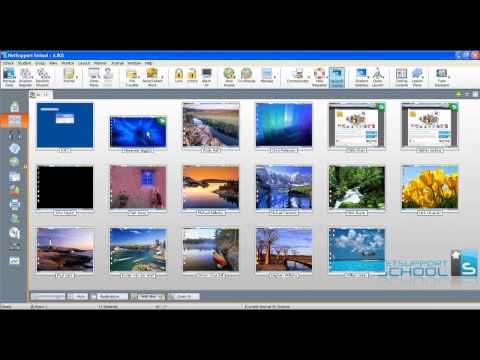Select the forest waterfall student thumbnail
This screenshot has width=480, height=360.
point(357,187)
